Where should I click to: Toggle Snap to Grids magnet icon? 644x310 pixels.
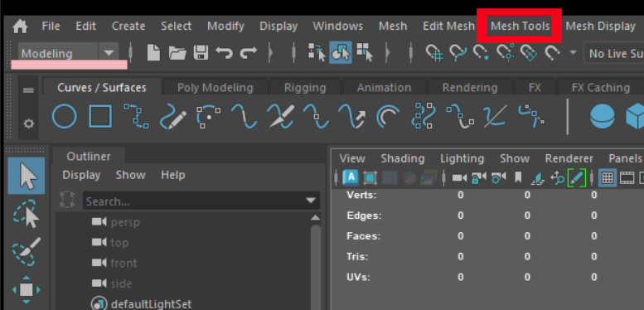(x=434, y=53)
